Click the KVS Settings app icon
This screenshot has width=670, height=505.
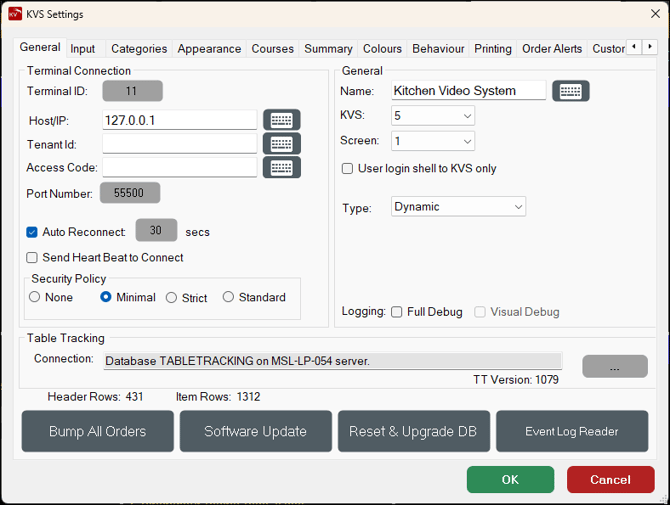(15, 14)
